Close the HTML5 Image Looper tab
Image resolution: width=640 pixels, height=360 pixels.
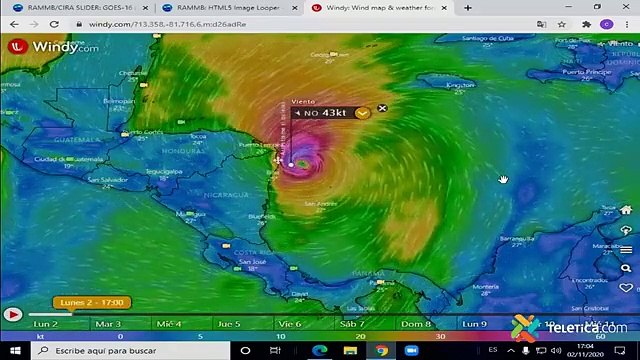click(x=295, y=8)
